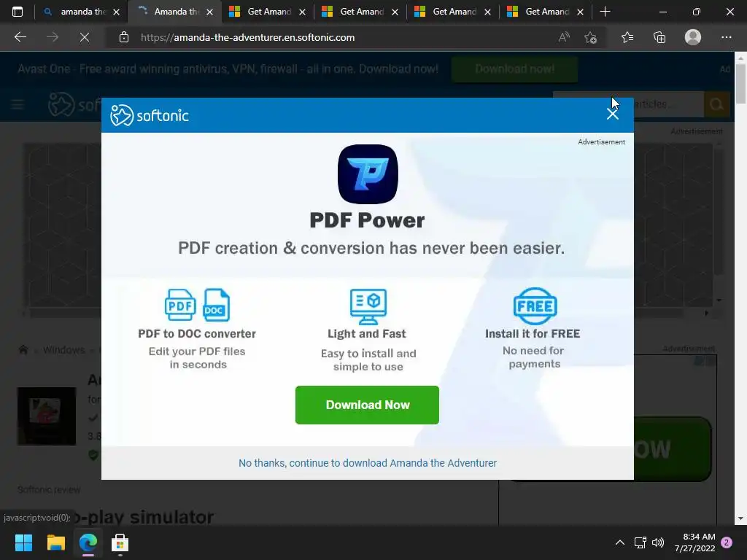This screenshot has height=560, width=747.
Task: Click the Windows breadcrumb link
Action: 64,350
